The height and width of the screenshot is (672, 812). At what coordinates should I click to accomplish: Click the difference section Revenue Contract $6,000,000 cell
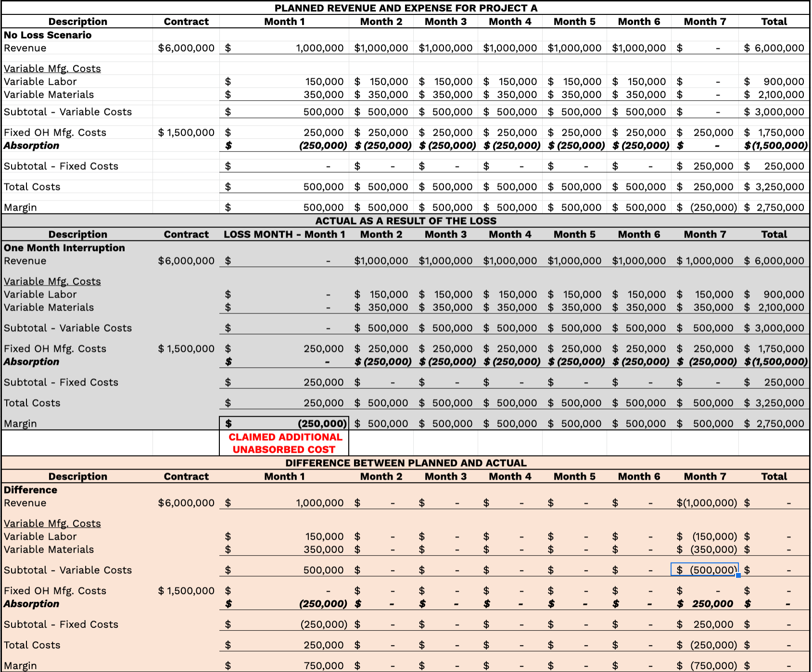click(x=186, y=503)
